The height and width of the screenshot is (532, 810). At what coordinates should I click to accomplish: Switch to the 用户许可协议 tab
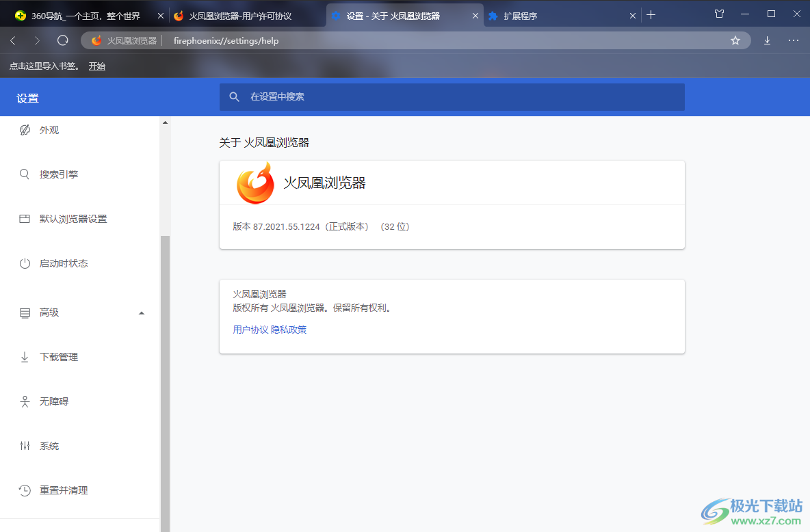pyautogui.click(x=247, y=16)
